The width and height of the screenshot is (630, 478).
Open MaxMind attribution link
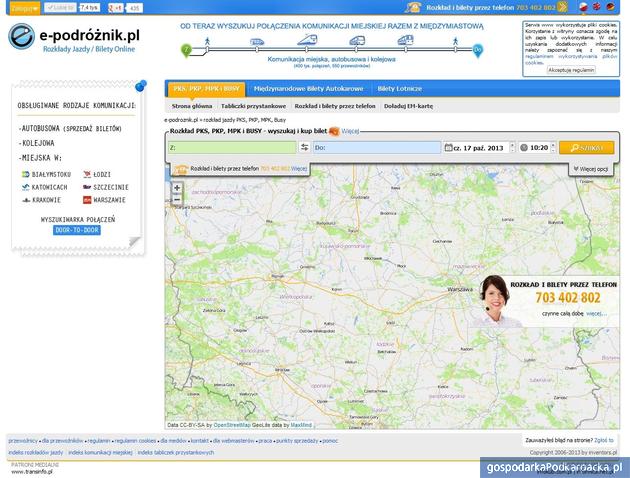(x=301, y=425)
